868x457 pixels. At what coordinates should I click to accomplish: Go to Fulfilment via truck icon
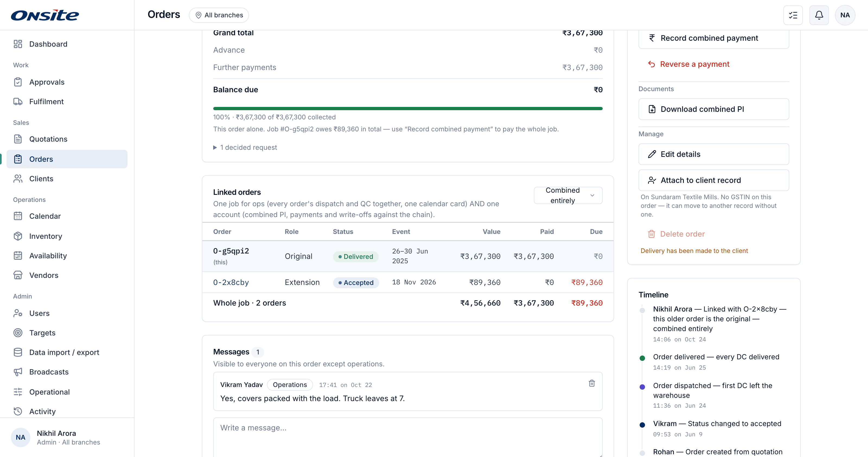point(18,101)
